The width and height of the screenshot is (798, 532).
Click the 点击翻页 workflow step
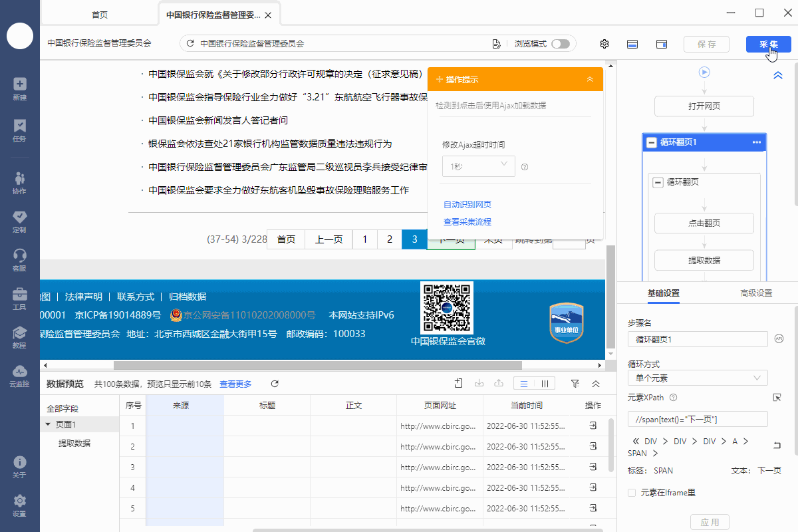coord(704,223)
